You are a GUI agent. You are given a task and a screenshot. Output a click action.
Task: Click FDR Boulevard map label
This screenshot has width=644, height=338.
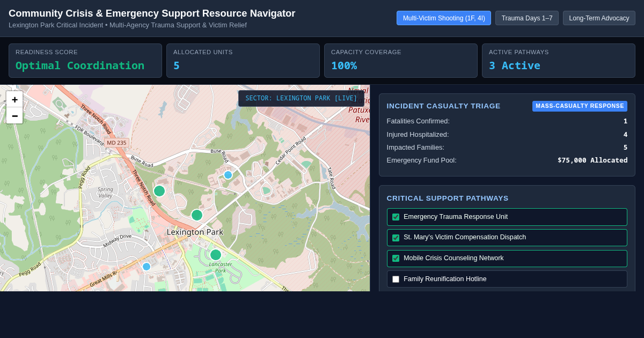pyautogui.click(x=89, y=135)
